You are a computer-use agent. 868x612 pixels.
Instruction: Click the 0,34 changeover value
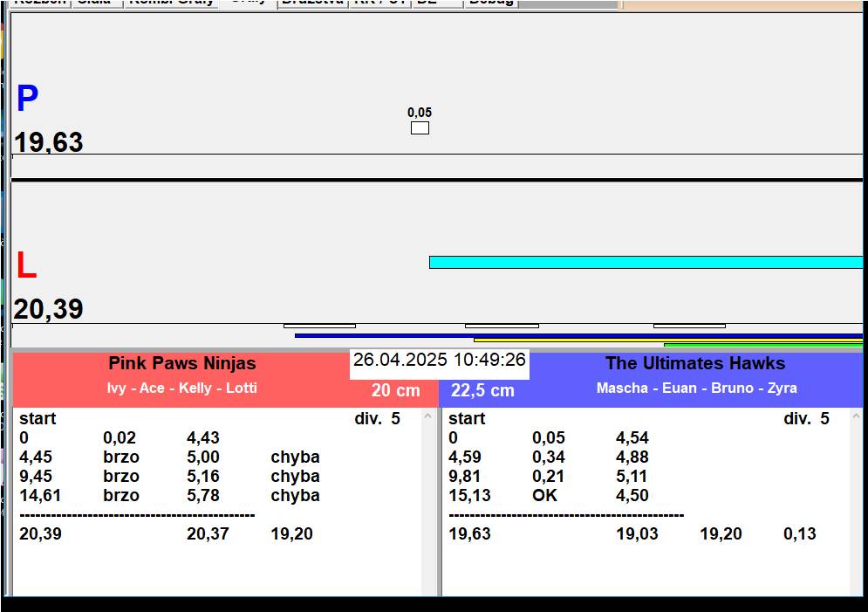pyautogui.click(x=549, y=457)
